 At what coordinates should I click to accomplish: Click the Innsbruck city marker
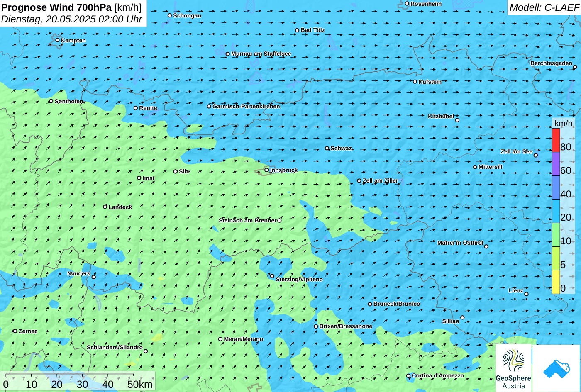pos(266,170)
